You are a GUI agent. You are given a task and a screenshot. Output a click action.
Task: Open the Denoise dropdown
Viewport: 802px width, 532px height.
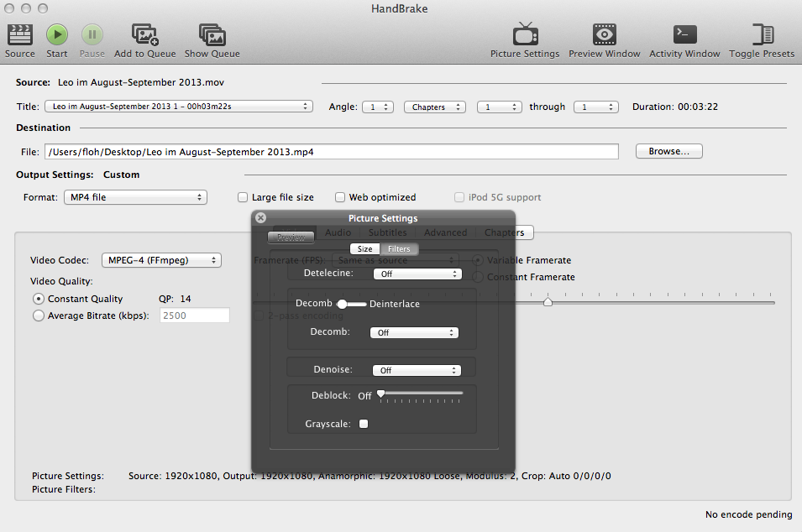pos(417,371)
